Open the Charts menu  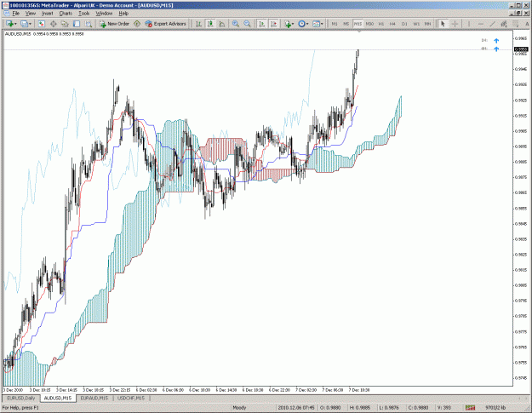66,14
